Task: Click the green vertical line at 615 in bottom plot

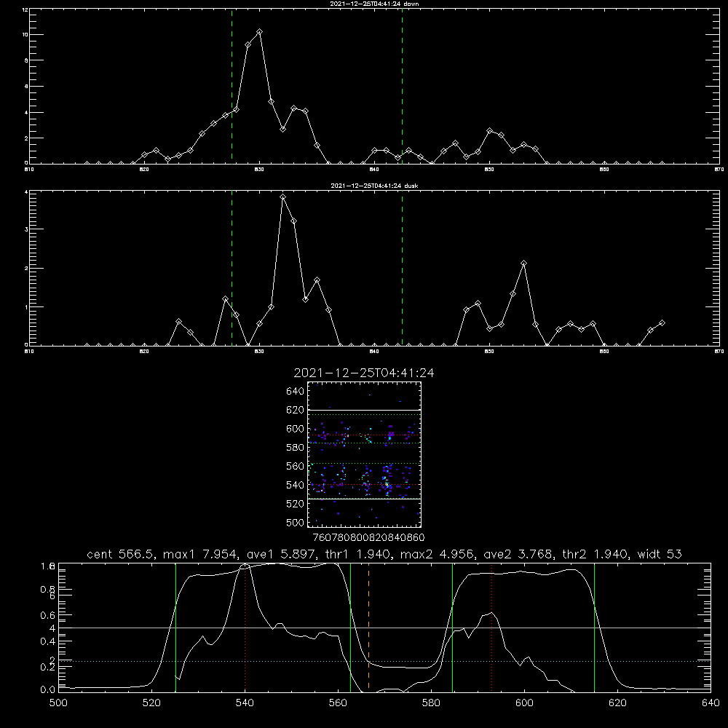Action: [594, 628]
